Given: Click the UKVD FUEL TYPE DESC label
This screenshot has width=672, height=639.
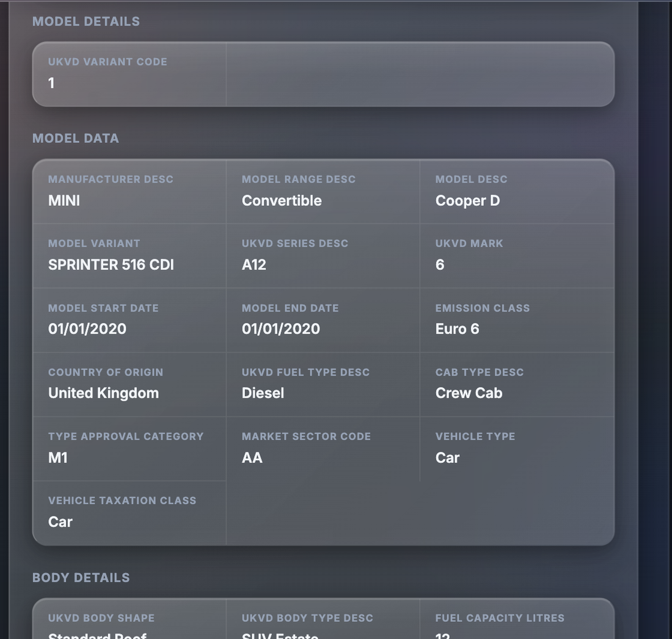Looking at the screenshot, I should (305, 373).
